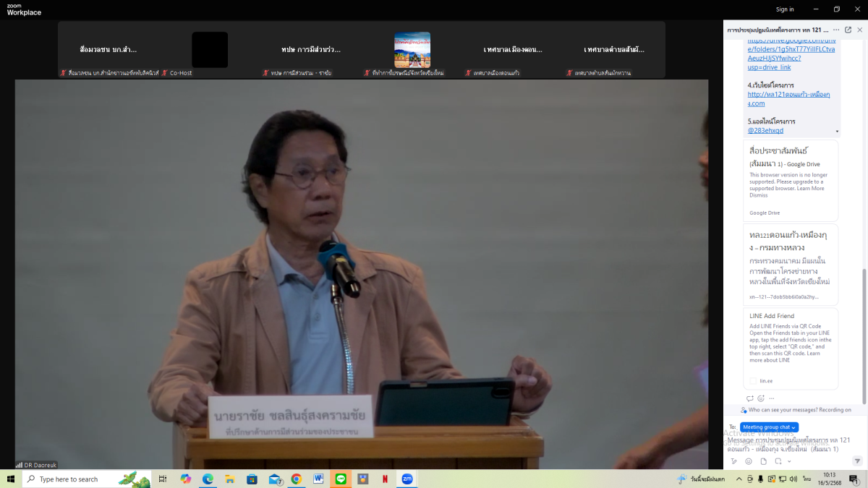This screenshot has height=488, width=868.
Task: Click the reply in thread icon
Action: tap(749, 398)
